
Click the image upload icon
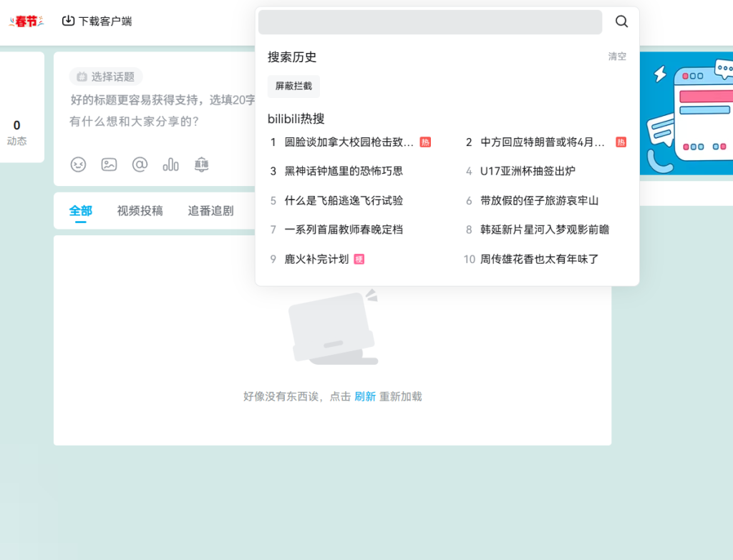point(109,164)
